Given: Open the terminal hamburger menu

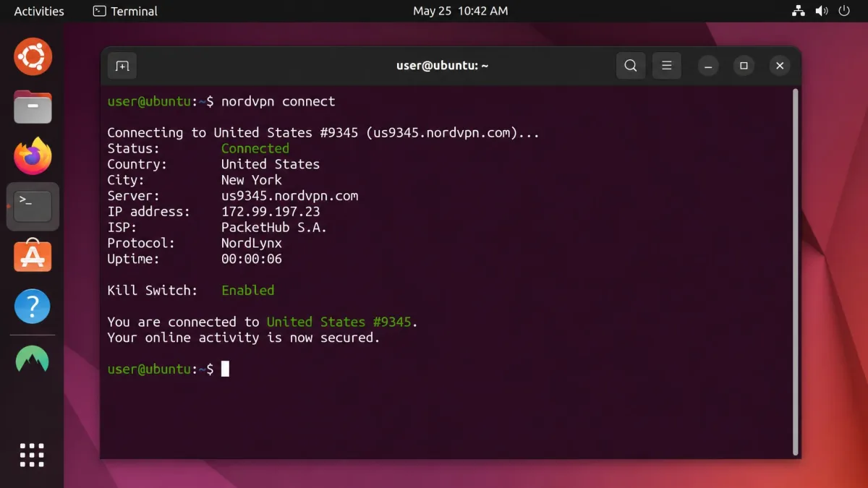Looking at the screenshot, I should point(667,66).
